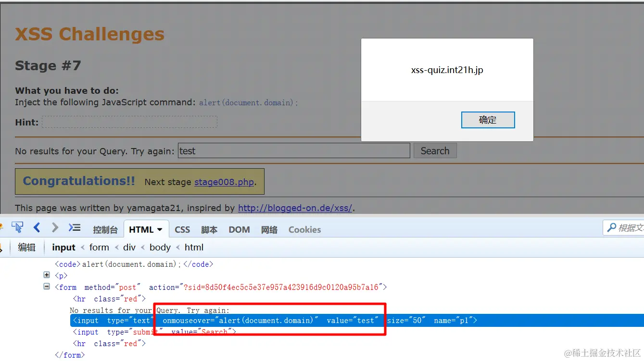
Task: Click the 'What you have to do:' label
Action: (x=67, y=90)
